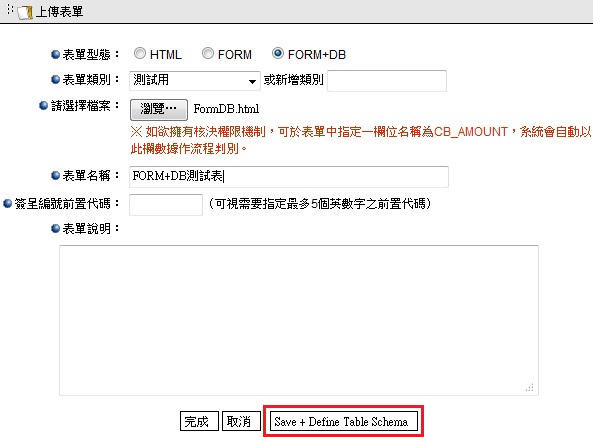Click the 取消 cancel button
This screenshot has height=437, width=593.
241,421
